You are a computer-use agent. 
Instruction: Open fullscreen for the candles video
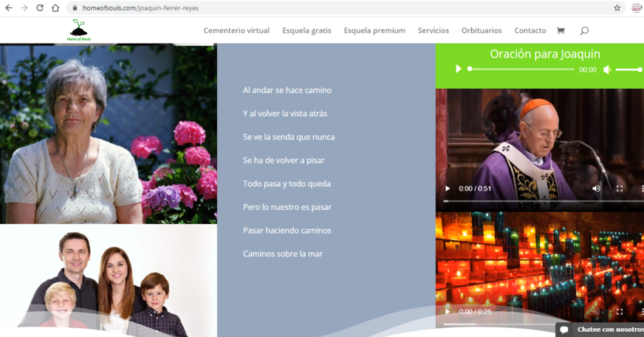(620, 312)
